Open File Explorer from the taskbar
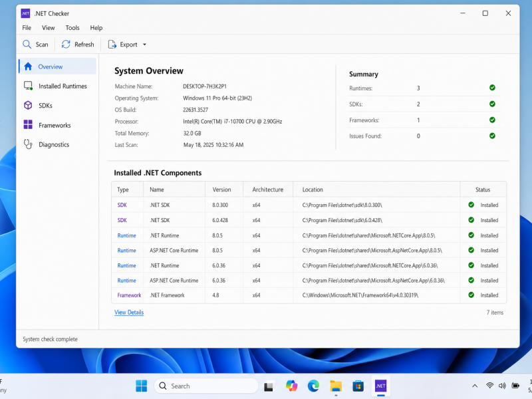The image size is (532, 399). 336,386
